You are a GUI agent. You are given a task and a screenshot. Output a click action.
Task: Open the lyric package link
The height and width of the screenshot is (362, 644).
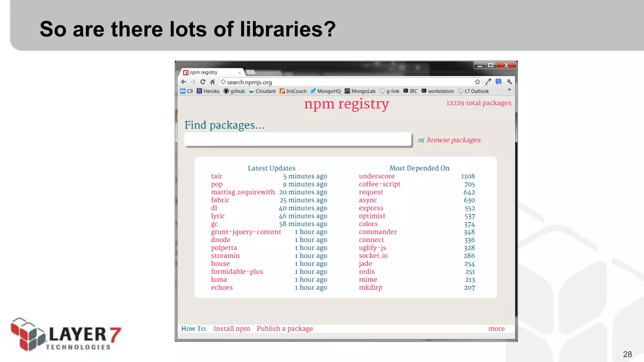(x=218, y=216)
